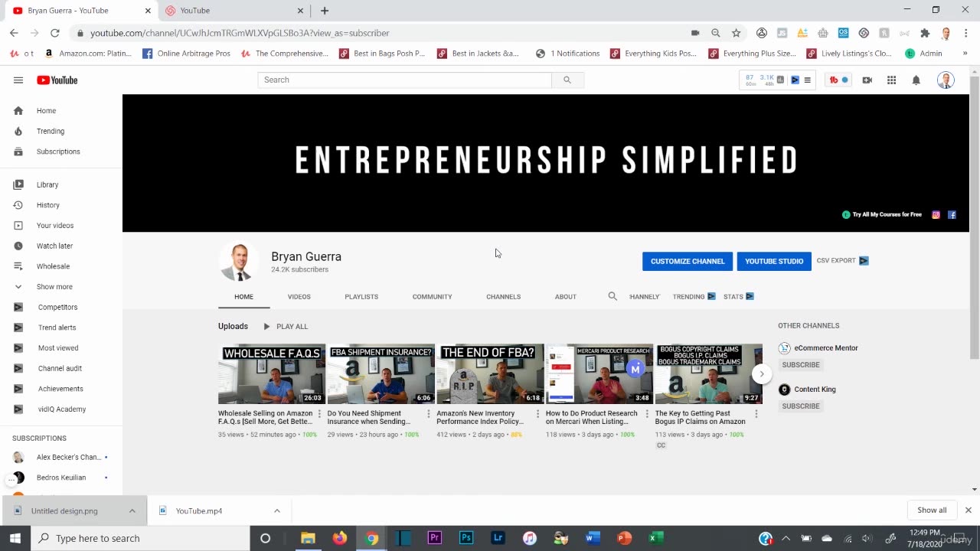Click the Chrome extensions puzzle icon
This screenshot has width=980, height=551.
pyautogui.click(x=925, y=33)
